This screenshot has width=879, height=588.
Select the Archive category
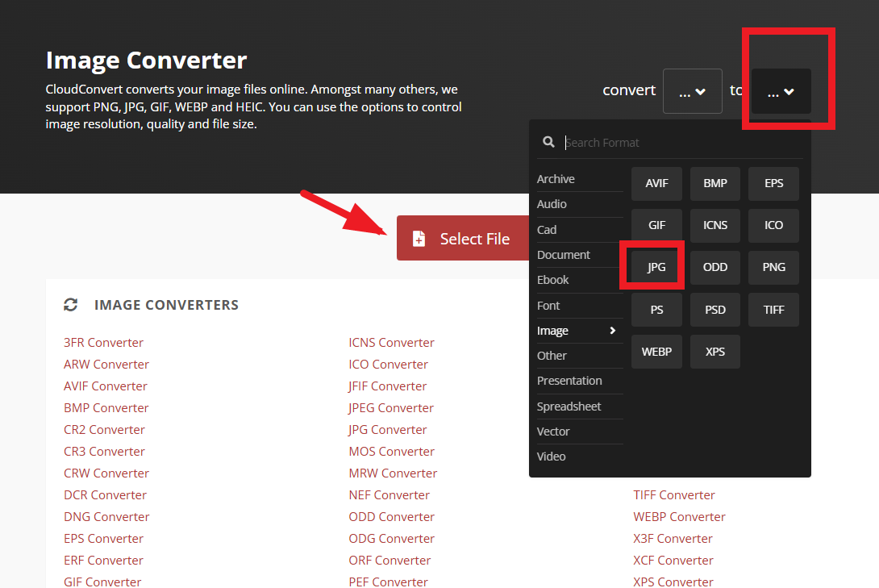579,179
